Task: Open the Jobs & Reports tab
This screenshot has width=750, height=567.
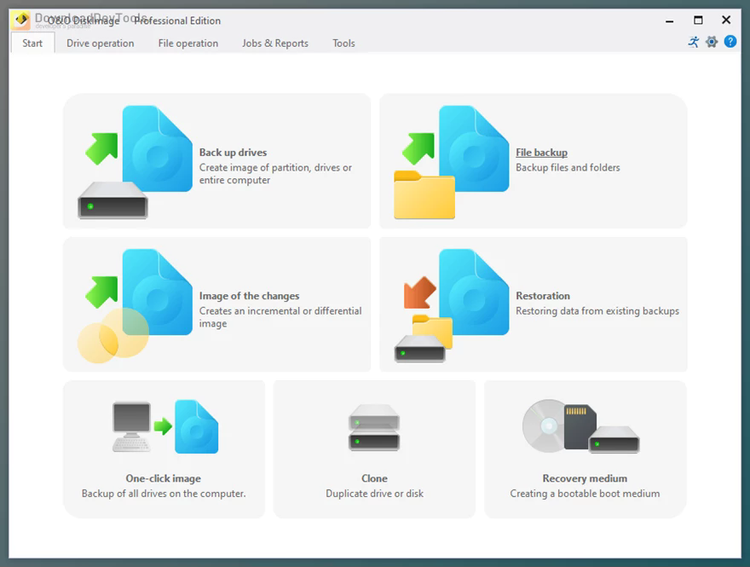Action: (275, 43)
